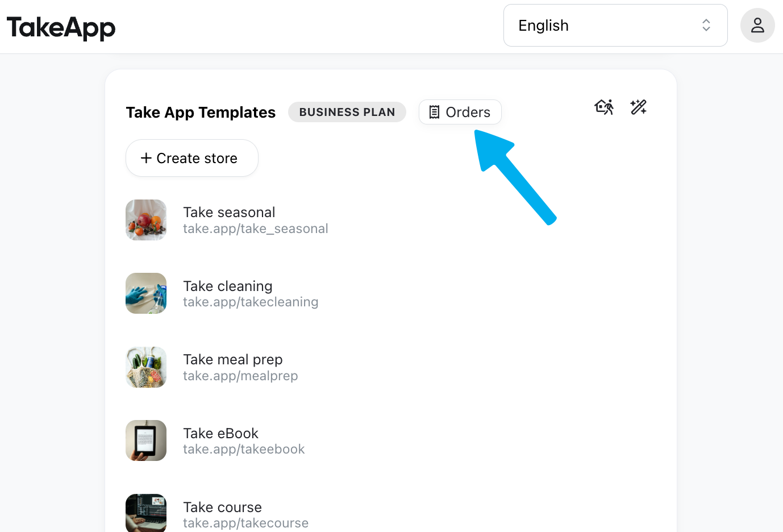The height and width of the screenshot is (532, 783).
Task: Click the Create store button
Action: 192,158
